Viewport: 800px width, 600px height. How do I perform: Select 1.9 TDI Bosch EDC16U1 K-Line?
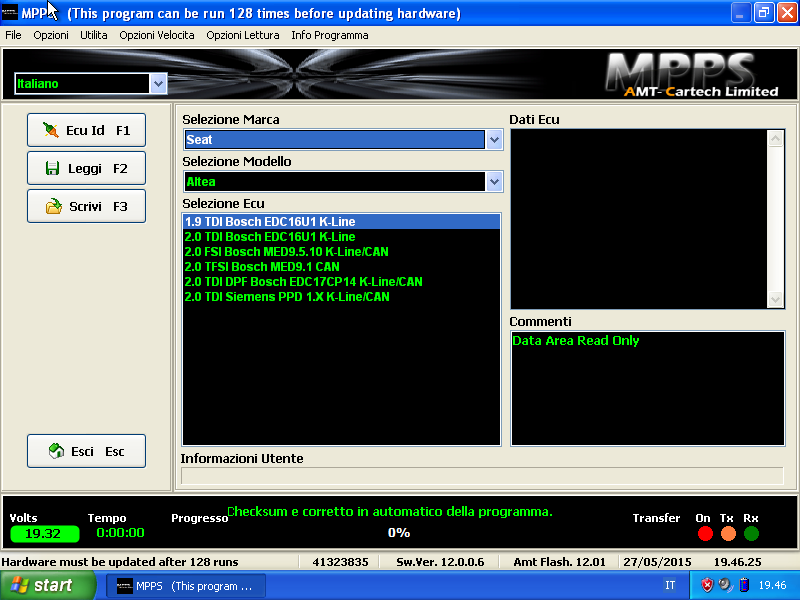pos(341,221)
